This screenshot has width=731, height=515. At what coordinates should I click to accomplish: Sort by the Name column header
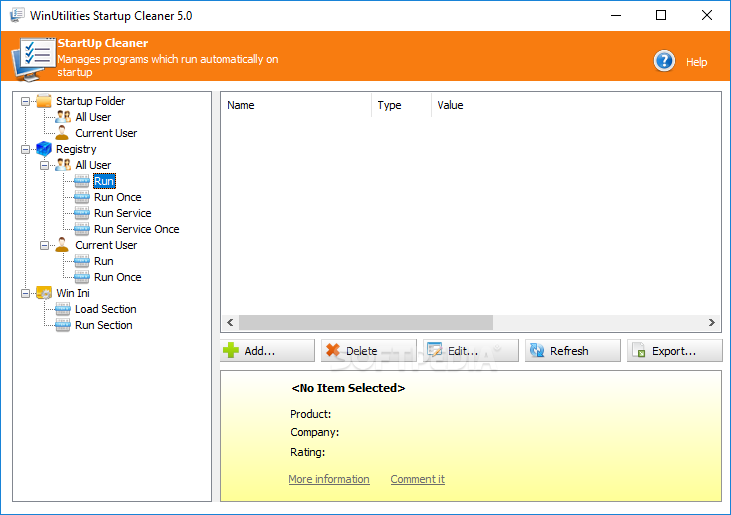[x=297, y=105]
